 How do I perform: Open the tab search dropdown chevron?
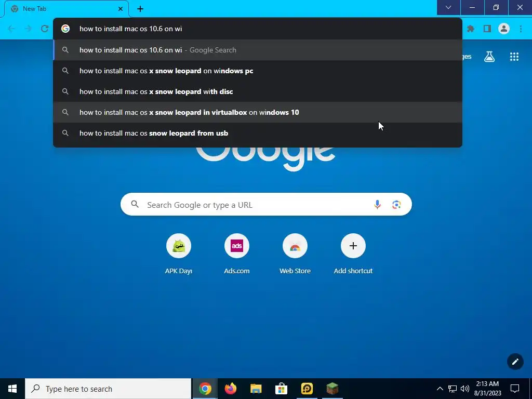pyautogui.click(x=448, y=7)
